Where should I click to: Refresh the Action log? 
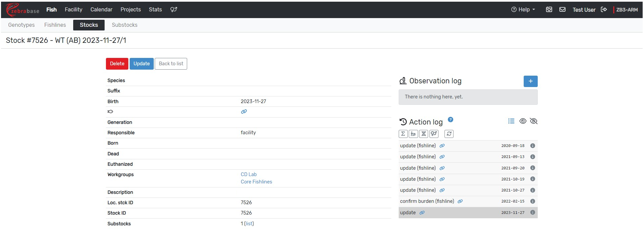click(x=449, y=134)
